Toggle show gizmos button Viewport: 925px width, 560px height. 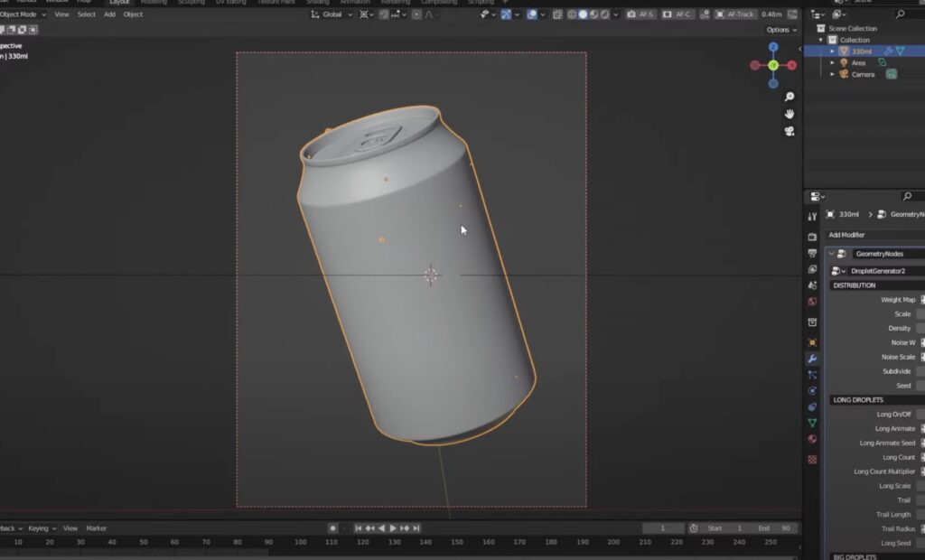[x=506, y=14]
